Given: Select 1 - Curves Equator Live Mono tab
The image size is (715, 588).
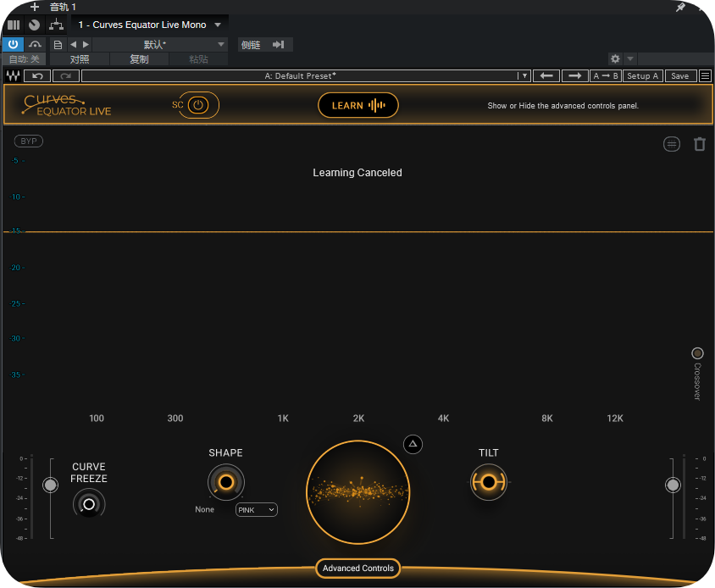Looking at the screenshot, I should (142, 25).
